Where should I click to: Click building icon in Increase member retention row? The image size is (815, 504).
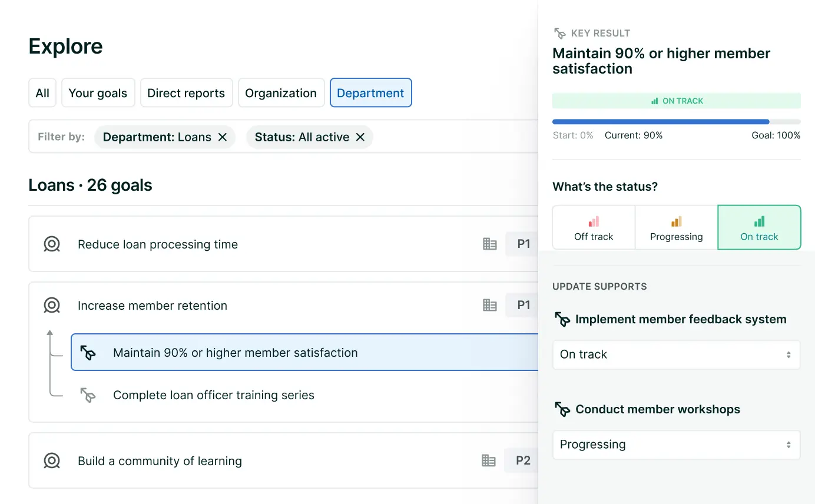pyautogui.click(x=489, y=306)
